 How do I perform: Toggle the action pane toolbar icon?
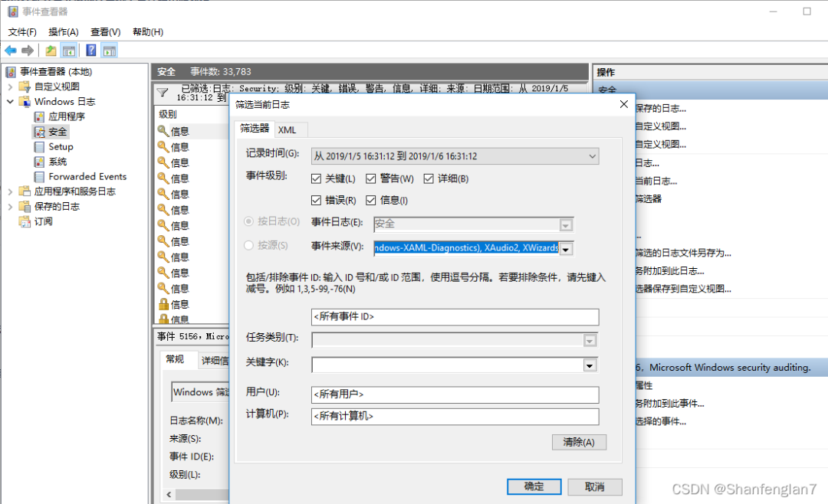pyautogui.click(x=110, y=51)
